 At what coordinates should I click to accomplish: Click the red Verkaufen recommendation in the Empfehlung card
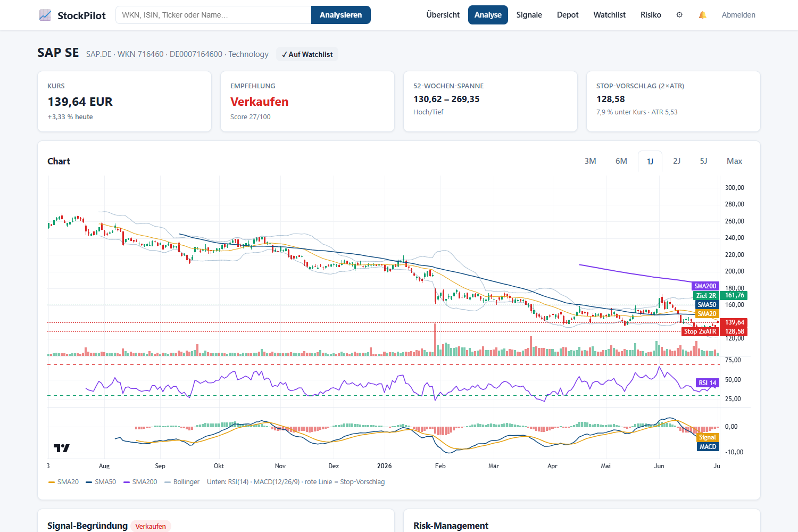[260, 102]
